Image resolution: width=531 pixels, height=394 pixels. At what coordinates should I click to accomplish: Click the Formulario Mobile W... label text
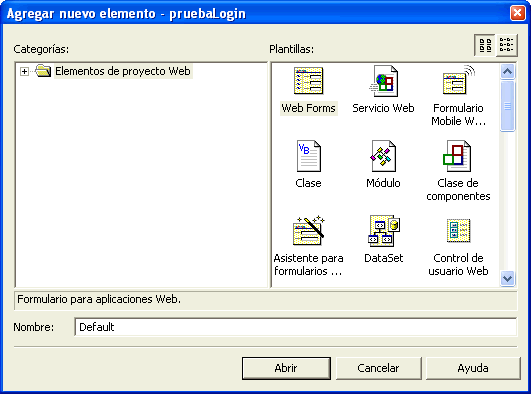click(x=458, y=115)
